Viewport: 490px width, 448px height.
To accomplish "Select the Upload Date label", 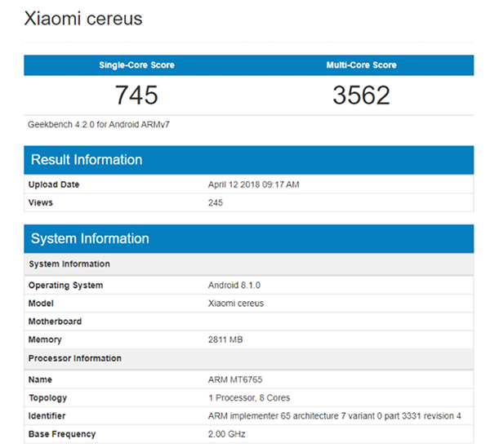I will click(x=54, y=185).
